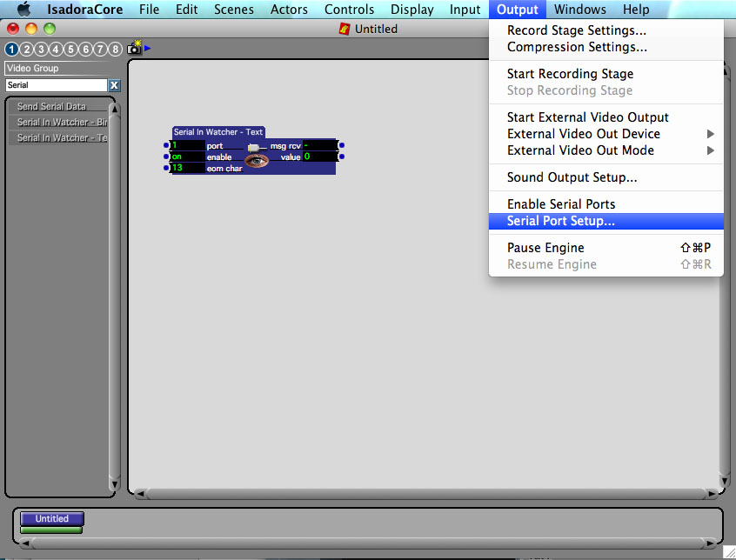
Task: Click the msg rcv output connector dot
Action: pos(342,145)
